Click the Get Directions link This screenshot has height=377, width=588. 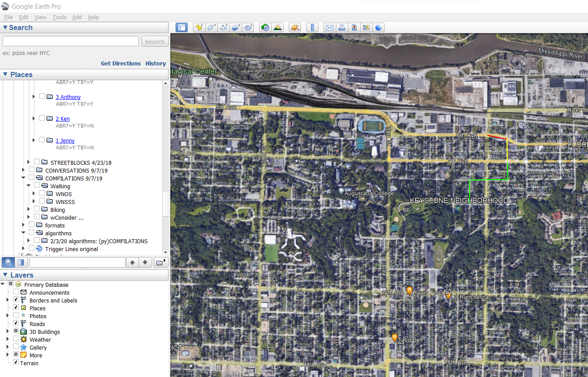121,64
